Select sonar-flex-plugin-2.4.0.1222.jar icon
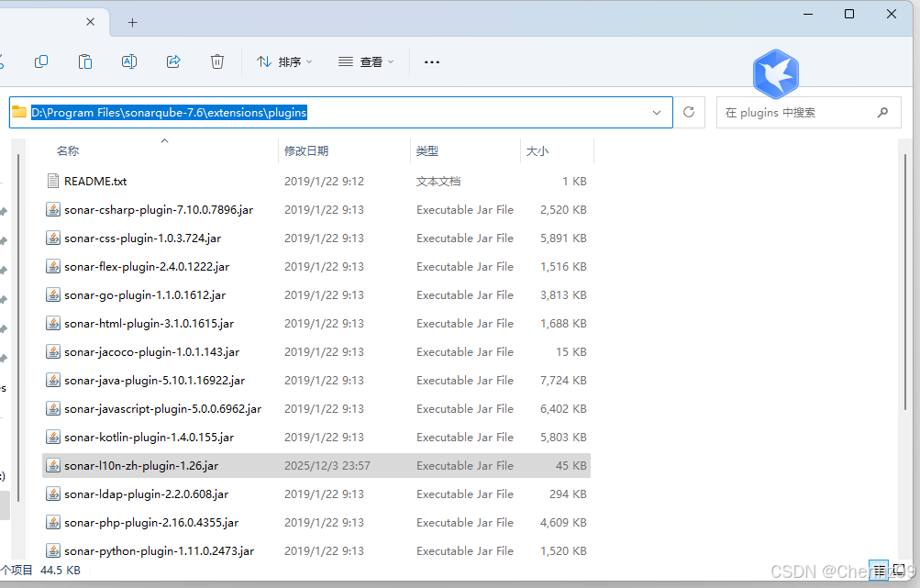The width and height of the screenshot is (920, 588). point(53,266)
